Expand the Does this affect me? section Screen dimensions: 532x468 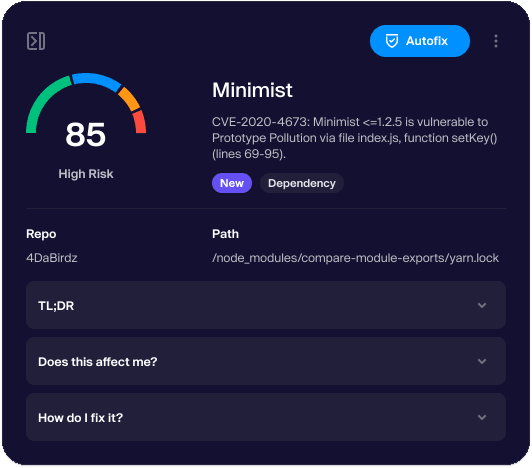click(x=266, y=361)
